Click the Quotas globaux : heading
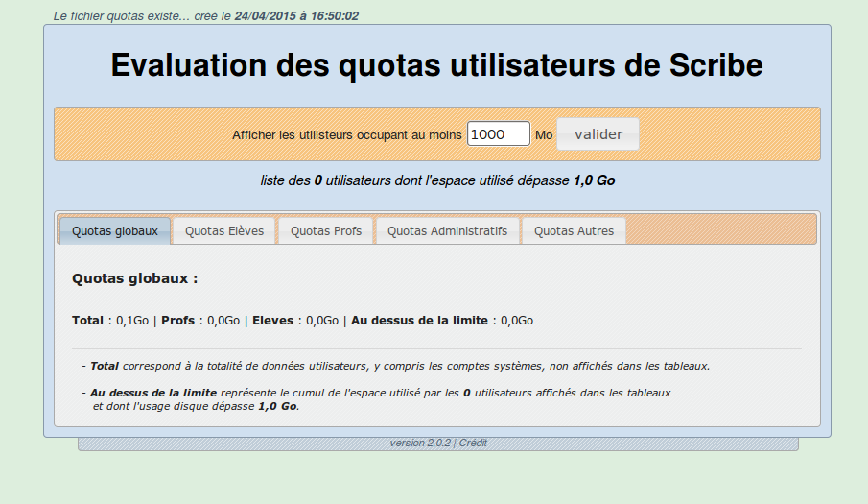This screenshot has height=504, width=868. click(134, 278)
